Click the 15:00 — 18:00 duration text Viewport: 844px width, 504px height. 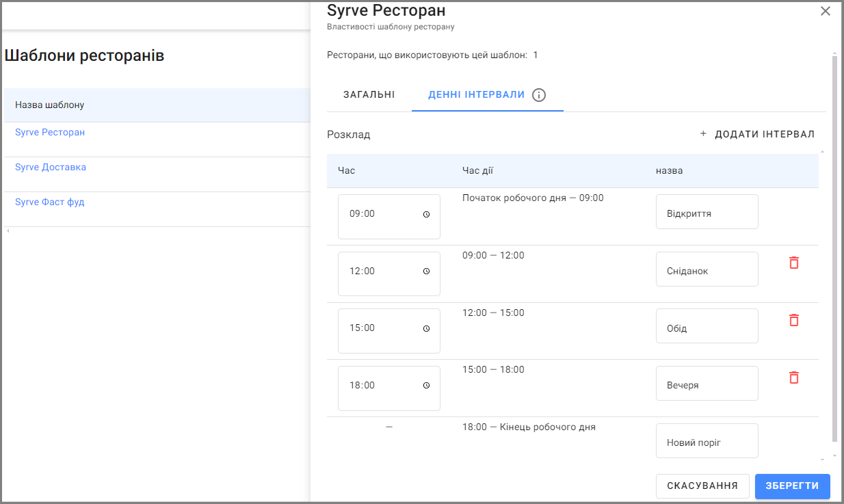pos(493,369)
